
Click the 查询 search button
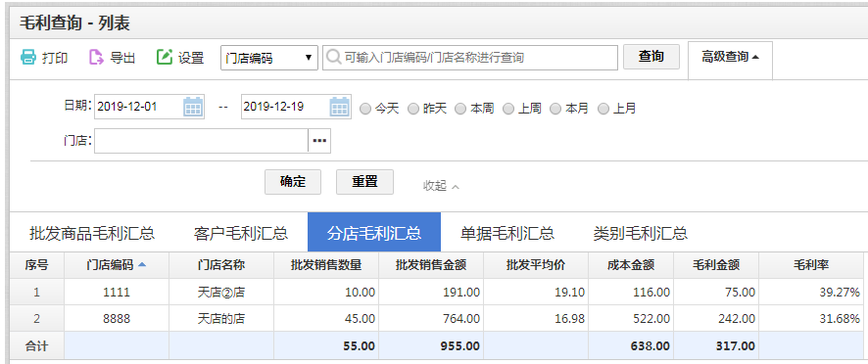click(x=651, y=57)
